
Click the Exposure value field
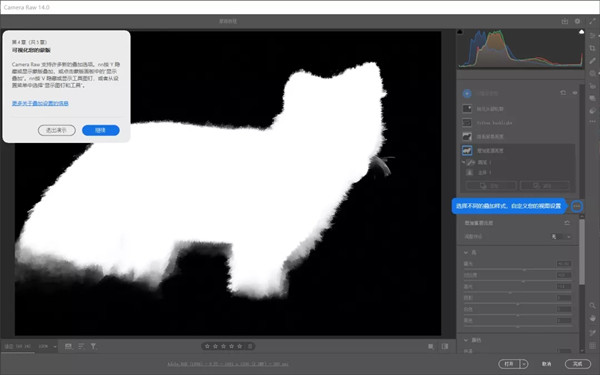(x=564, y=264)
